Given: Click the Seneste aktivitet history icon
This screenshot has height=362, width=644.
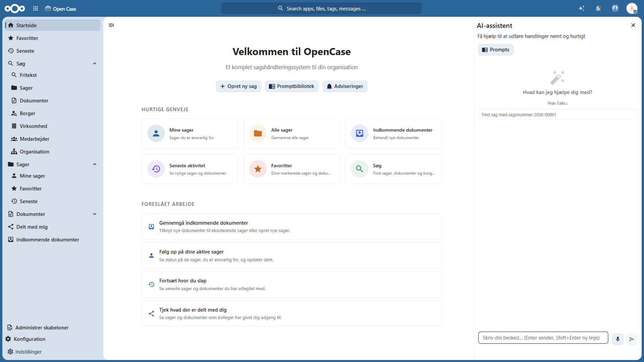Looking at the screenshot, I should pyautogui.click(x=156, y=169).
